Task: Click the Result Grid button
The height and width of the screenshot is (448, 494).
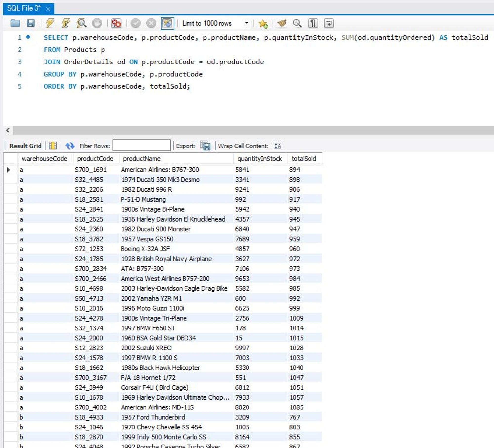Action: (25, 146)
